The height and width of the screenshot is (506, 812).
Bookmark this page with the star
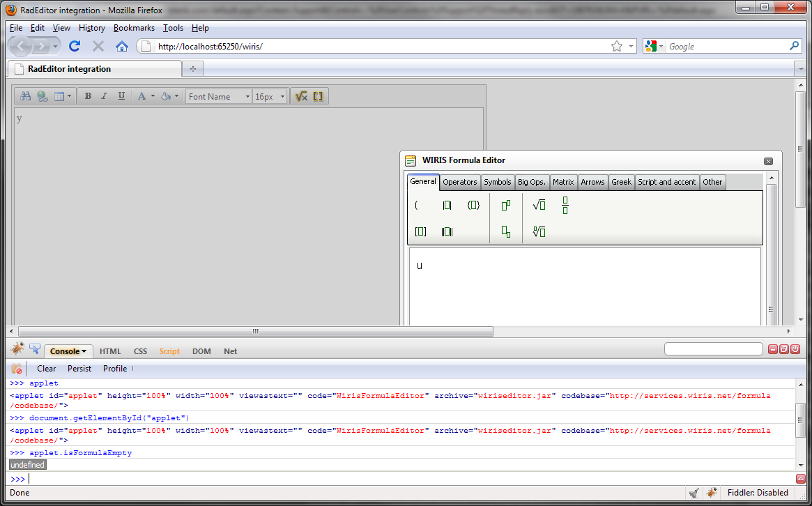tap(616, 46)
